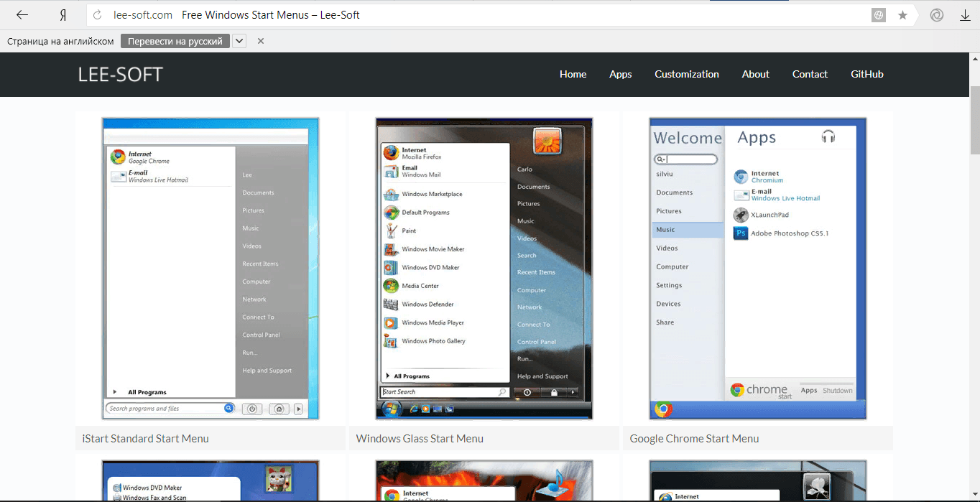Screen dimensions: 980x502
Task: Open the Contact menu item
Action: tap(810, 74)
